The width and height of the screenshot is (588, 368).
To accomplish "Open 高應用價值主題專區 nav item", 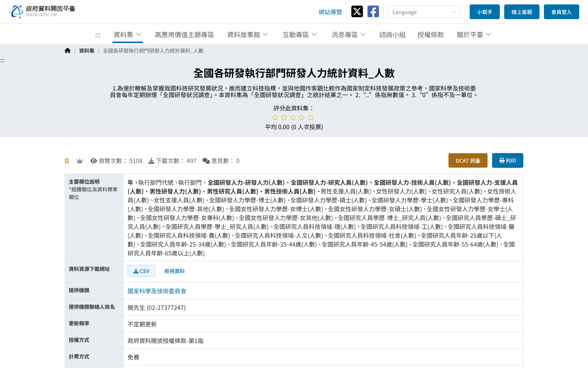I will pyautogui.click(x=184, y=35).
